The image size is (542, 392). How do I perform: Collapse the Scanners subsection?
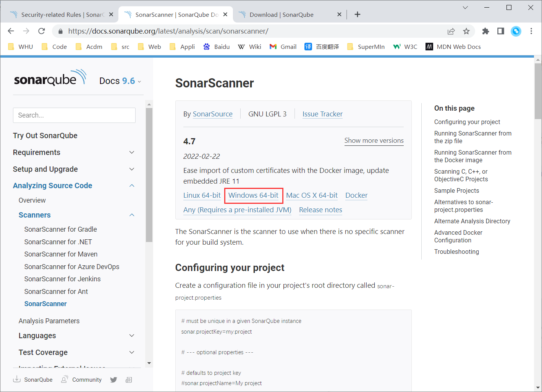pos(77,215)
